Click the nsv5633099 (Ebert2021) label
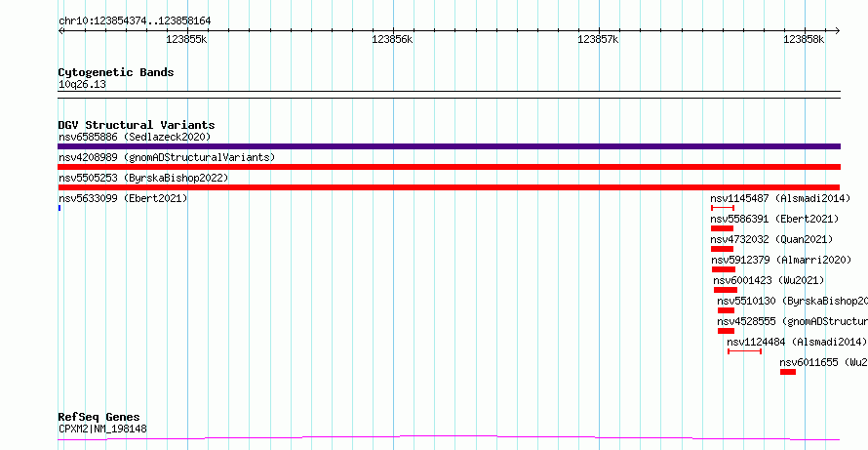The image size is (868, 450). [123, 198]
